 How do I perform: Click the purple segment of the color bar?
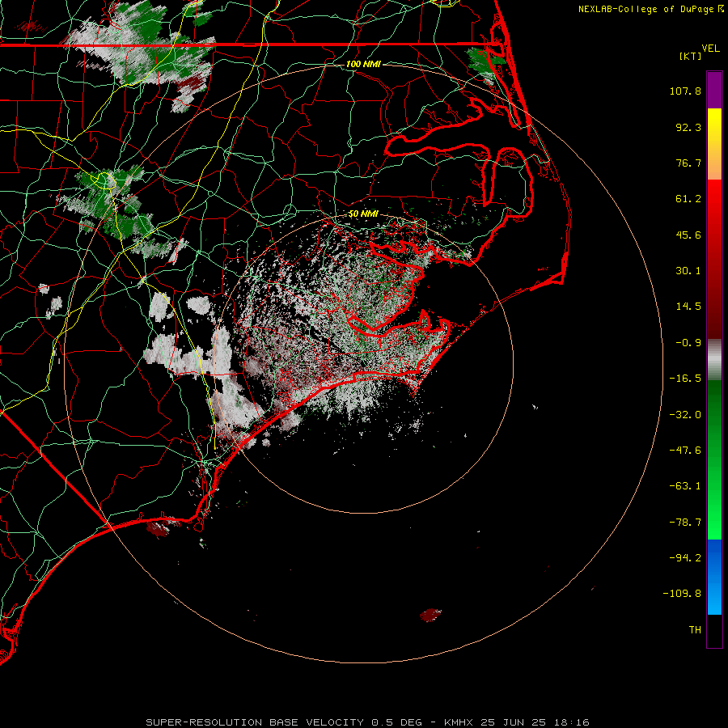714,90
